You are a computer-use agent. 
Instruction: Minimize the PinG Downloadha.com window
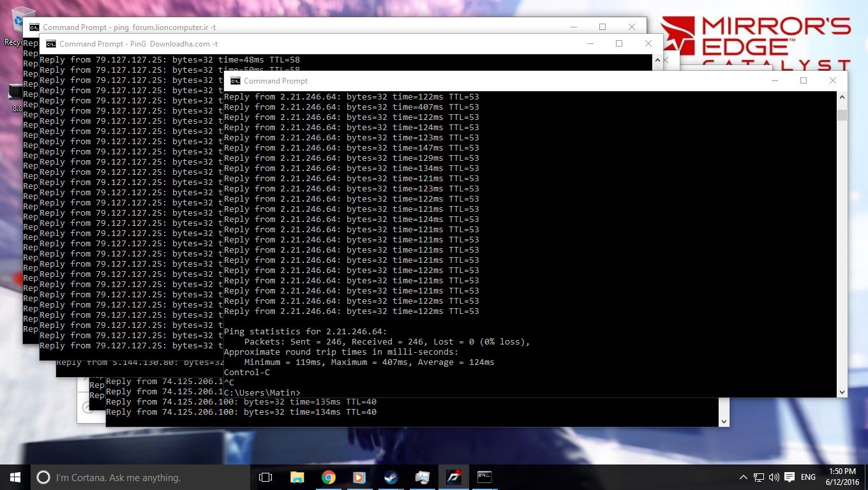[x=590, y=43]
